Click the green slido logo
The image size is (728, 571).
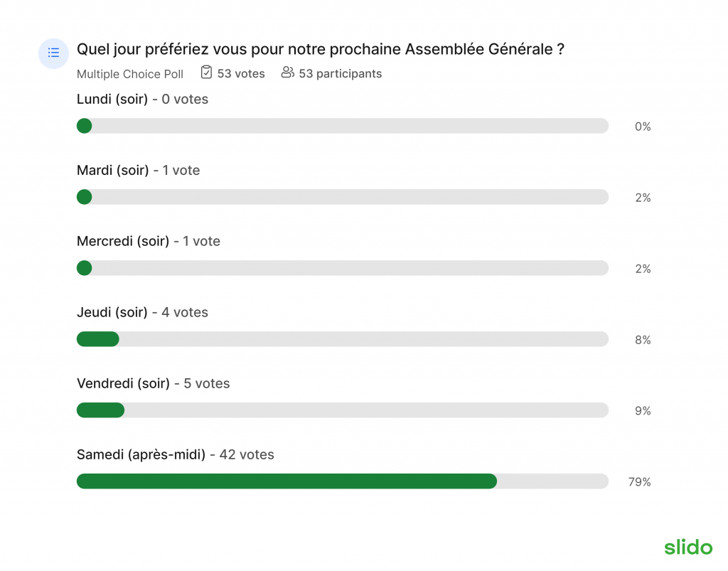[x=688, y=547]
